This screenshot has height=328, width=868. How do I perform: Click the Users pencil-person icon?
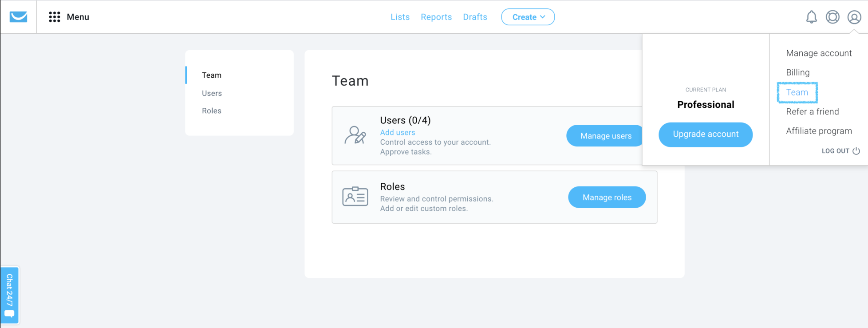(x=355, y=135)
